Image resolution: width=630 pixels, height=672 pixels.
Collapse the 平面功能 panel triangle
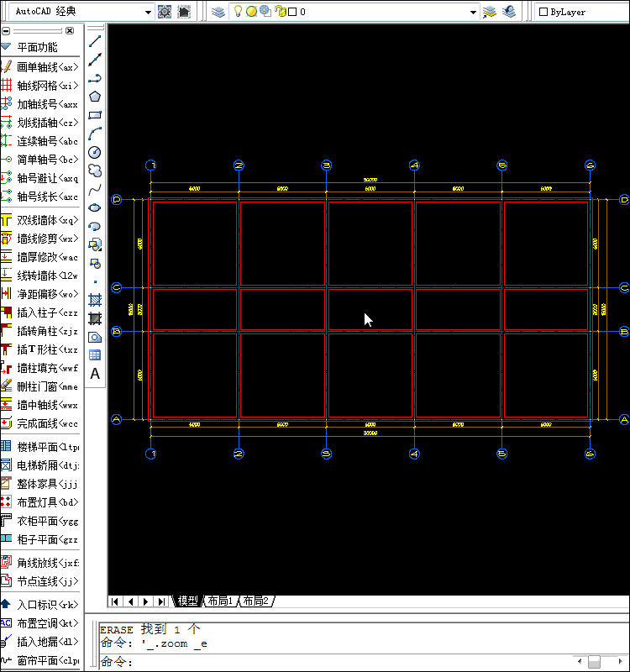tap(6, 46)
